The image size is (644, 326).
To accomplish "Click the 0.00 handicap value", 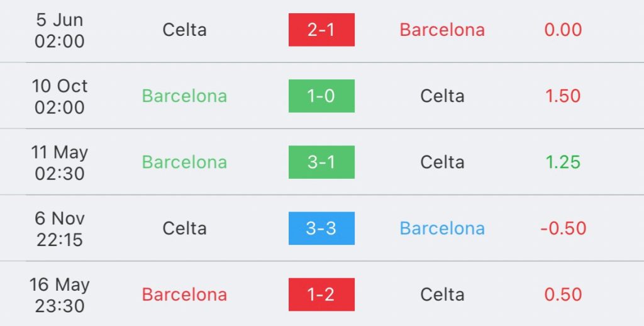I will click(x=563, y=30).
